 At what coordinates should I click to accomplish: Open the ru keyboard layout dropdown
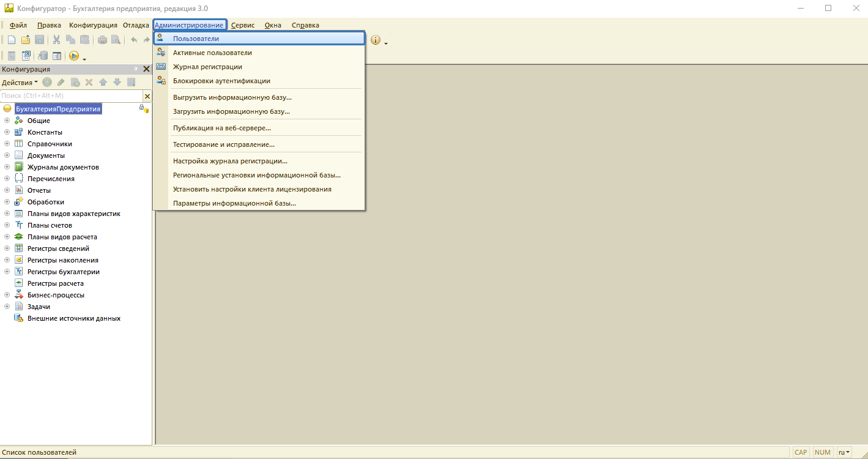point(845,452)
